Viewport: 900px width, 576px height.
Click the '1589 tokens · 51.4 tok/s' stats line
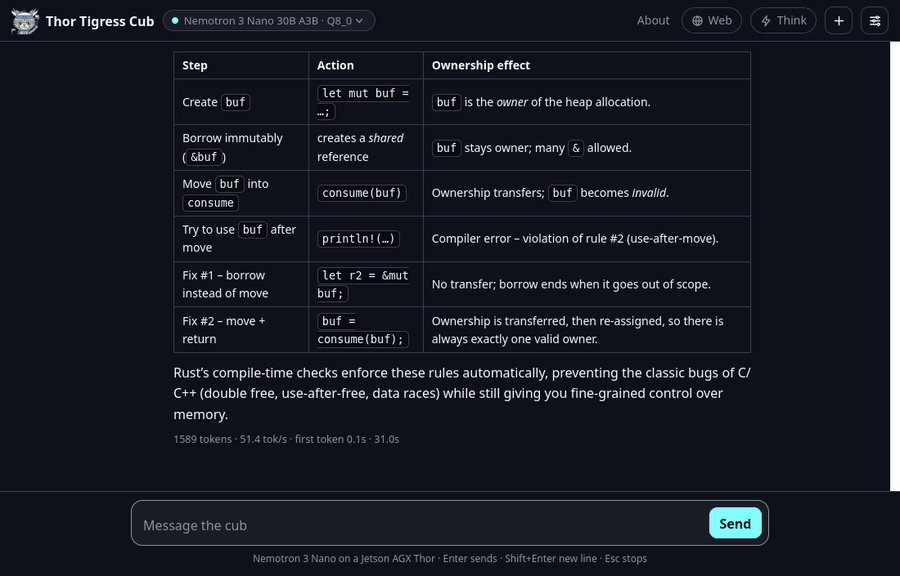tap(286, 439)
